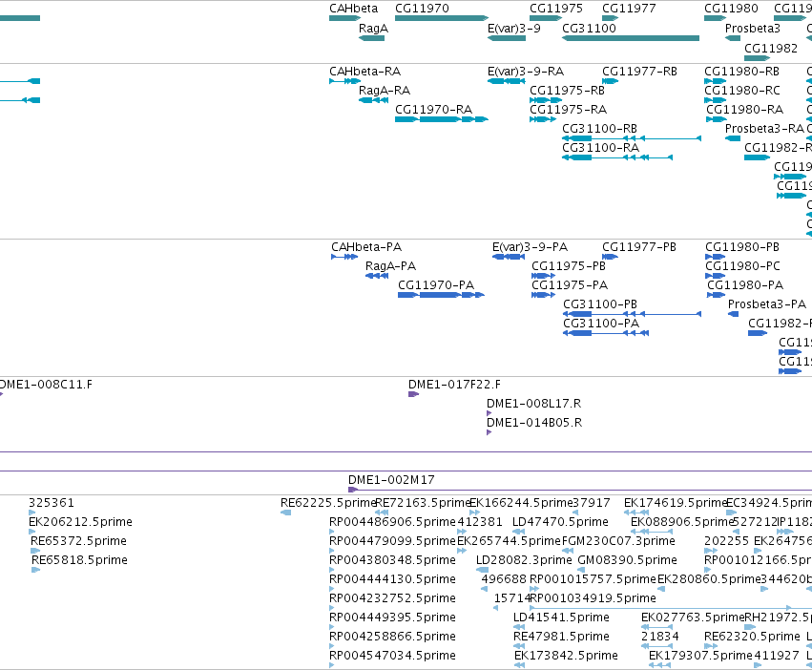Select the DME1-002M17 BAC clone
This screenshot has height=670, width=812.
click(580, 490)
